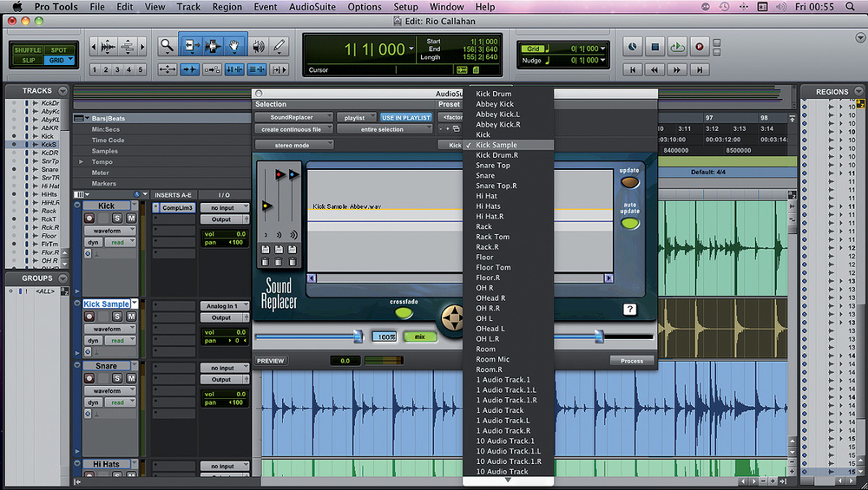Click the red trigger threshold slider handle
Viewport: 868px width, 490px height.
(280, 175)
